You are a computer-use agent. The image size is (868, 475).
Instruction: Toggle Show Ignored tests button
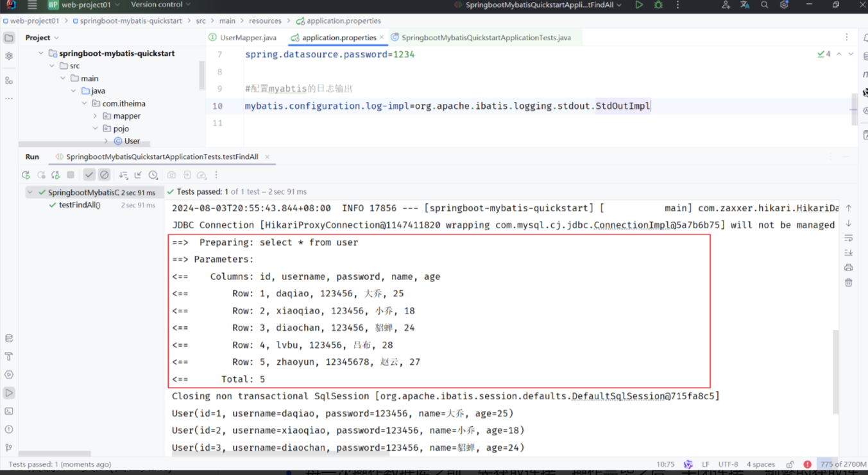tap(105, 175)
